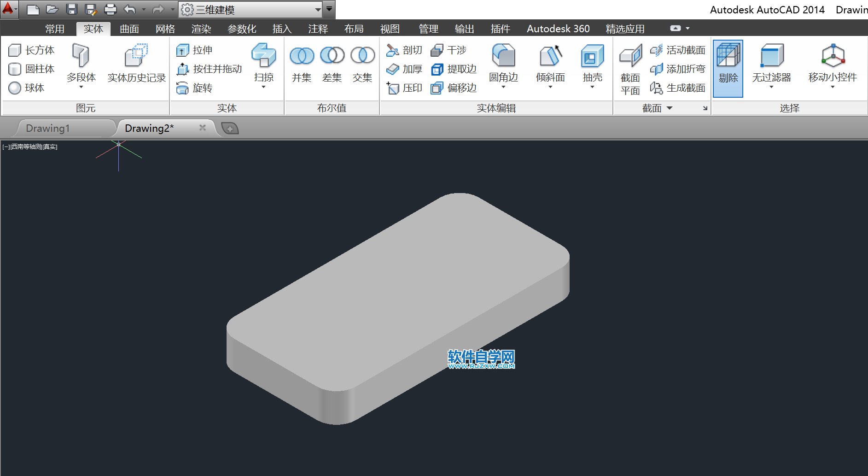
Task: Expand the ribbon minimize options dropdown arrow
Action: tap(687, 28)
